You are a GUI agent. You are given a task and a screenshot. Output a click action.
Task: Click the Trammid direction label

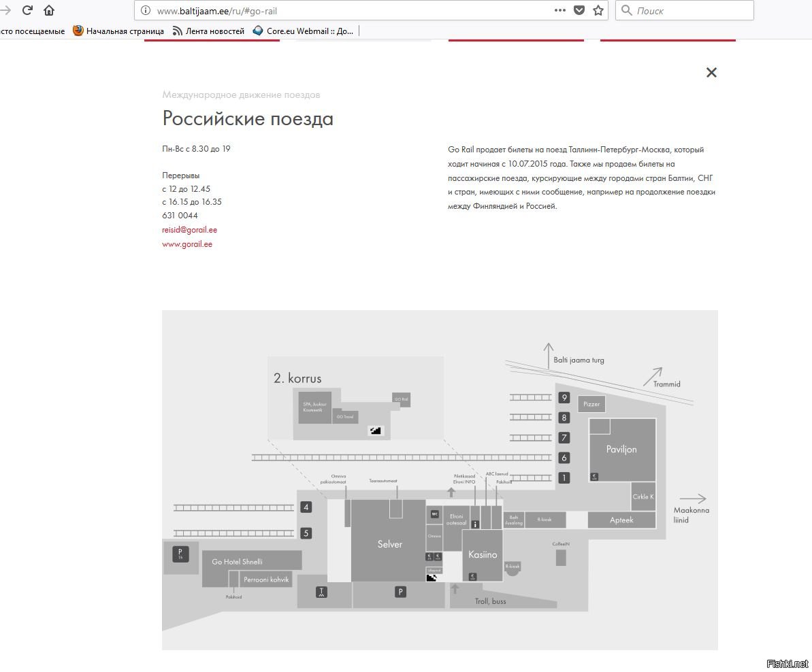[666, 384]
